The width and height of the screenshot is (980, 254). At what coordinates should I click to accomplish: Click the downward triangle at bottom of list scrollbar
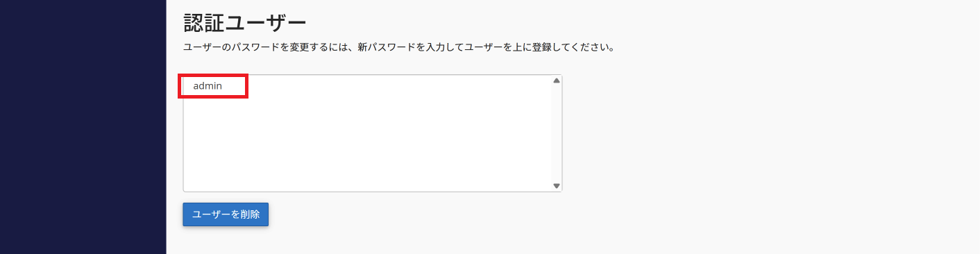tap(557, 186)
